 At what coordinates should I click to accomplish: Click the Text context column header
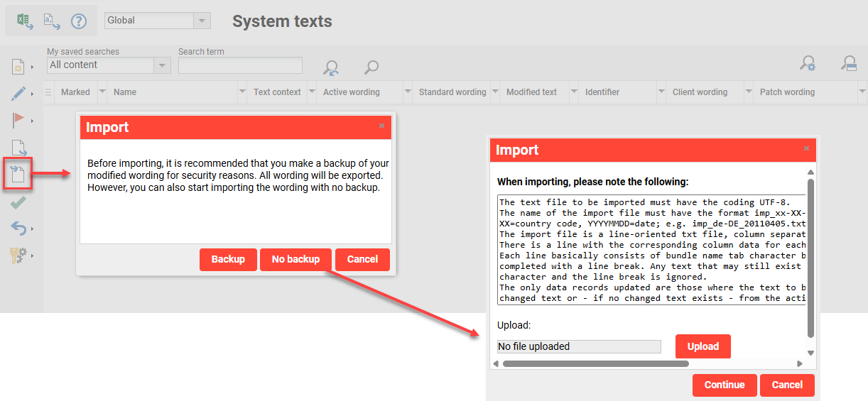[x=277, y=92]
